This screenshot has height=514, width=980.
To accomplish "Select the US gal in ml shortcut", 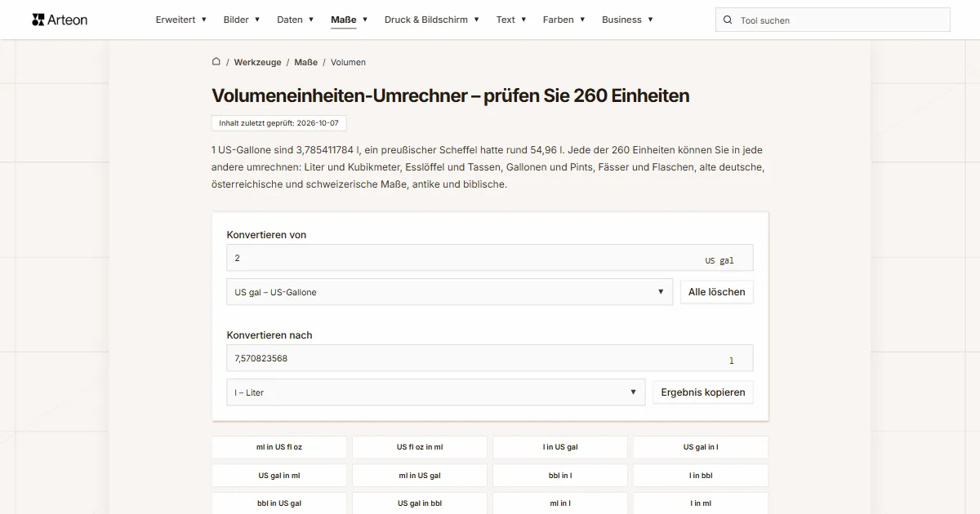I will click(x=279, y=476).
